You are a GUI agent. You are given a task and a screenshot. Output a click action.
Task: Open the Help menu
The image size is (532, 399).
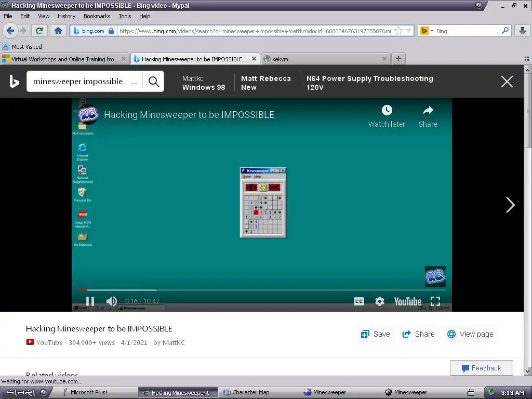pyautogui.click(x=144, y=16)
